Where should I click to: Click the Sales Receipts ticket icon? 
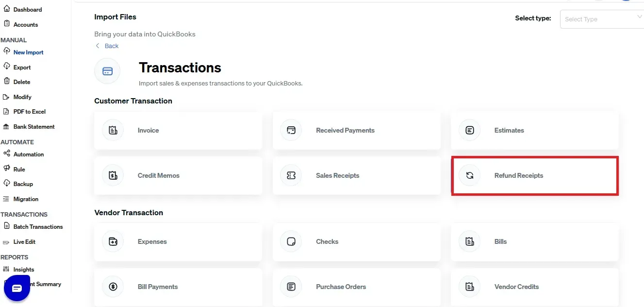(x=291, y=175)
